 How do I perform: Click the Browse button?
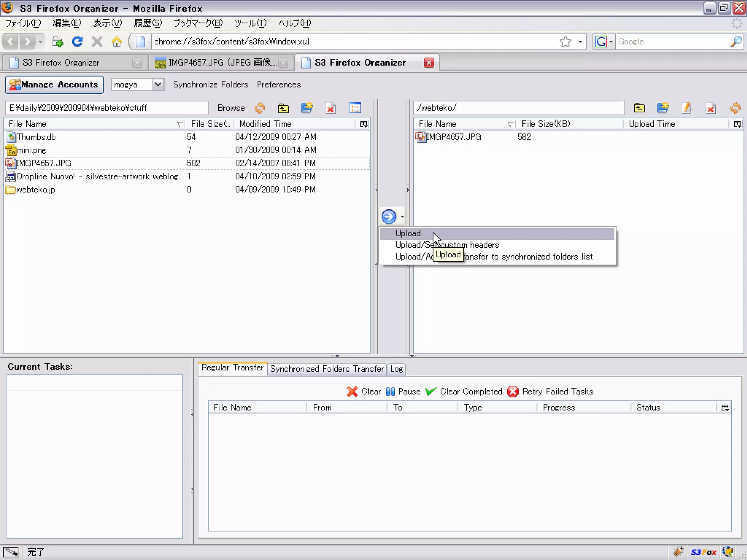click(x=231, y=108)
